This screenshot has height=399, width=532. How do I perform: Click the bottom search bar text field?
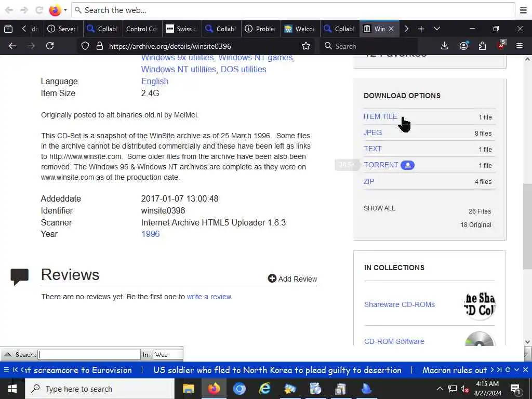click(89, 355)
